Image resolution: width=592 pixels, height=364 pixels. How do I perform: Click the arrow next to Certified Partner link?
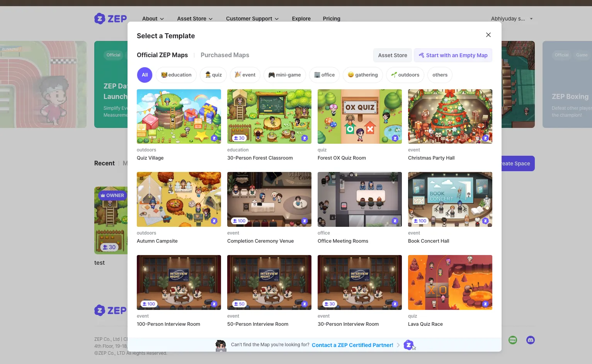[x=398, y=345]
